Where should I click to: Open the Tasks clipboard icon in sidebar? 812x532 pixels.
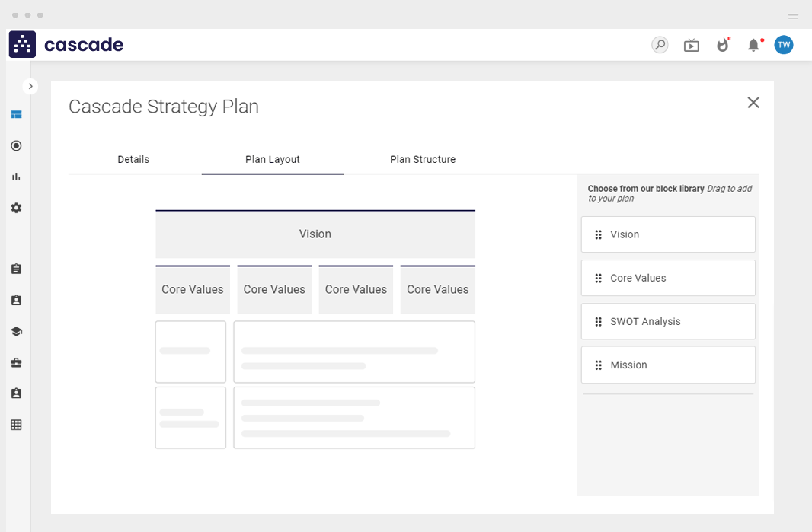[16, 269]
